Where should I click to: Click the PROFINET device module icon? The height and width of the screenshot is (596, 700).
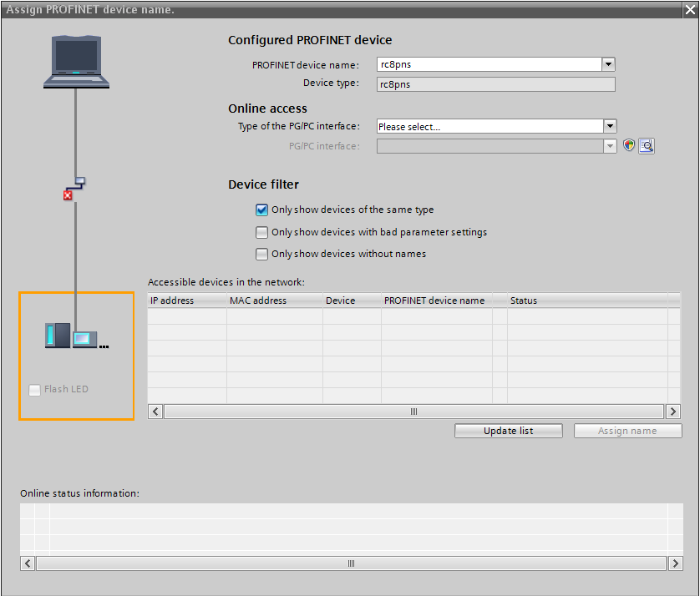coord(72,336)
